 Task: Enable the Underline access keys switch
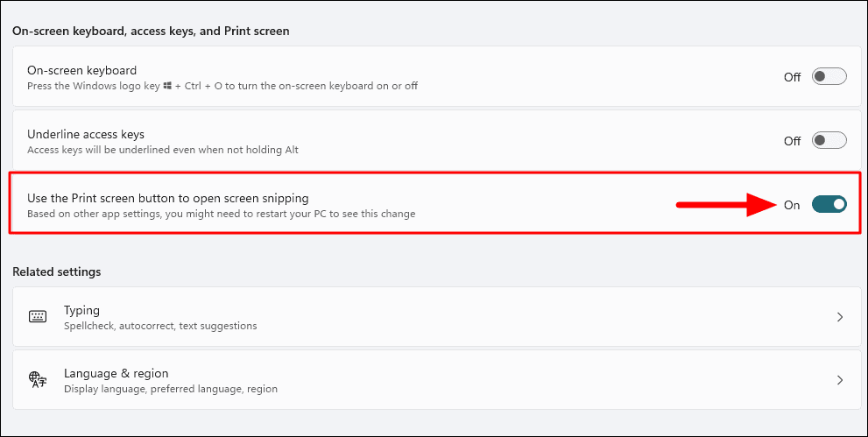coord(829,140)
